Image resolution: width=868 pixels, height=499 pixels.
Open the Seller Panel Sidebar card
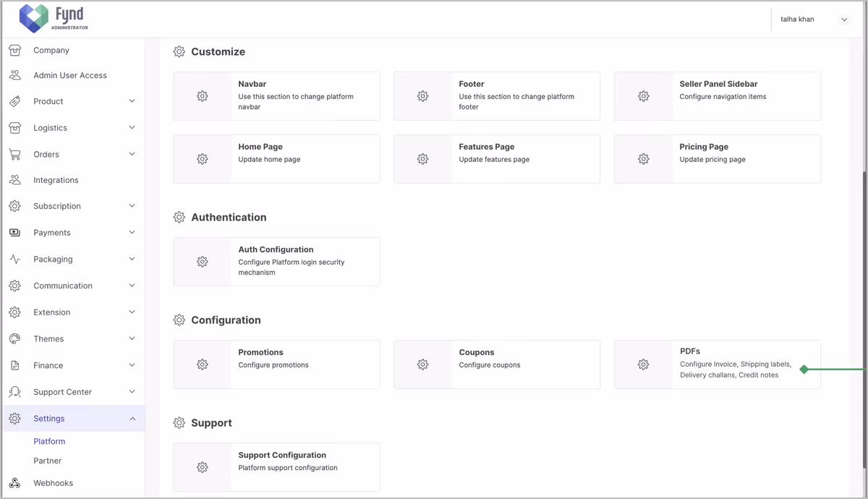click(x=718, y=96)
